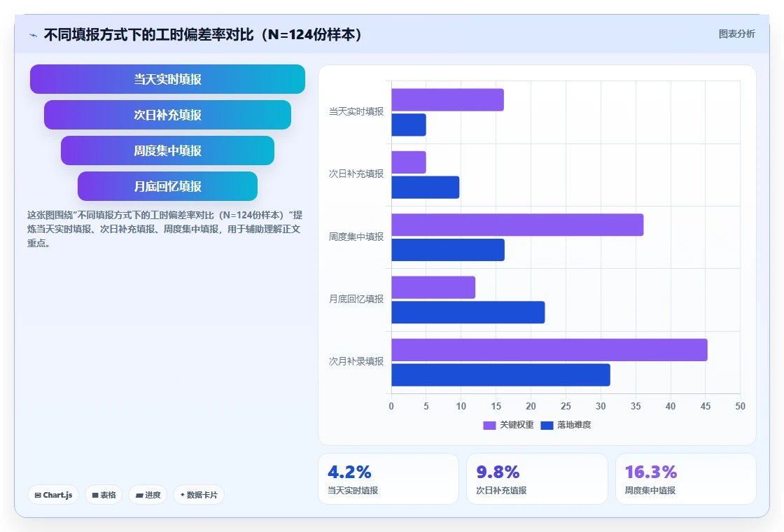Open the 9.8% 次日补充填报 data card
784x532 pixels.
(x=537, y=479)
